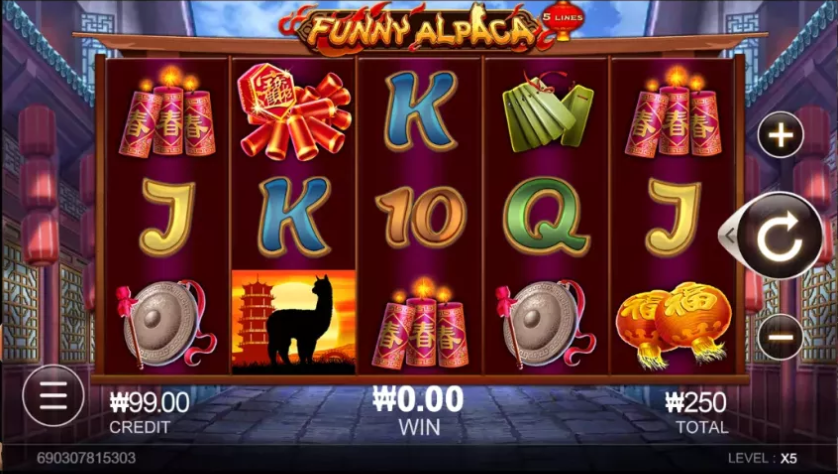Click the alpaca silhouette sunset symbol
The width and height of the screenshot is (838, 474).
(293, 322)
